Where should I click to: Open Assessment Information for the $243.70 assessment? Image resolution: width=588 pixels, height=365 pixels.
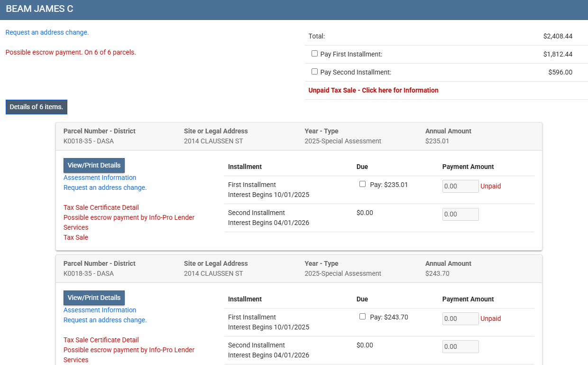100,310
